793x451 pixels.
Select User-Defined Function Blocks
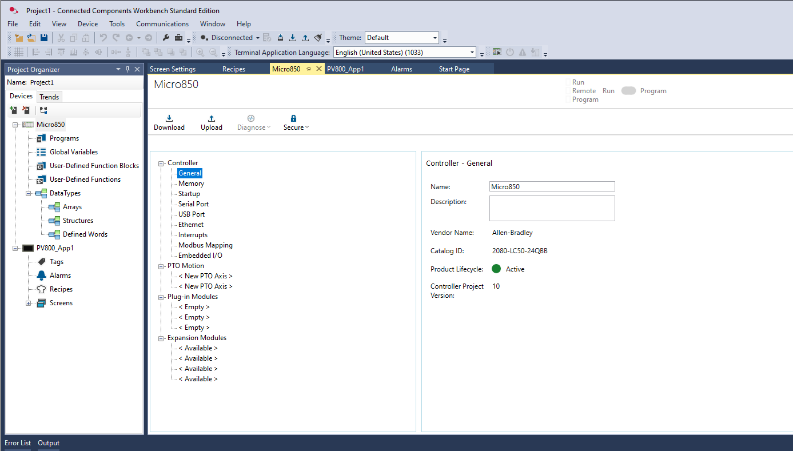(94, 165)
